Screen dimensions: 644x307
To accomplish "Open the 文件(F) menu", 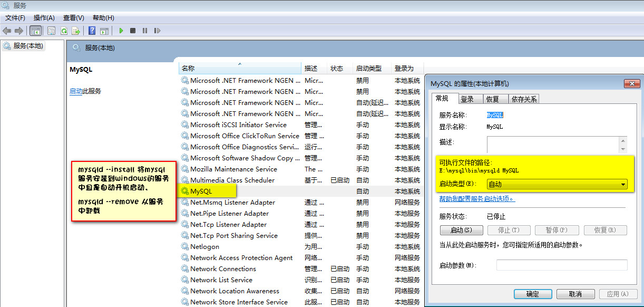I will pos(15,17).
